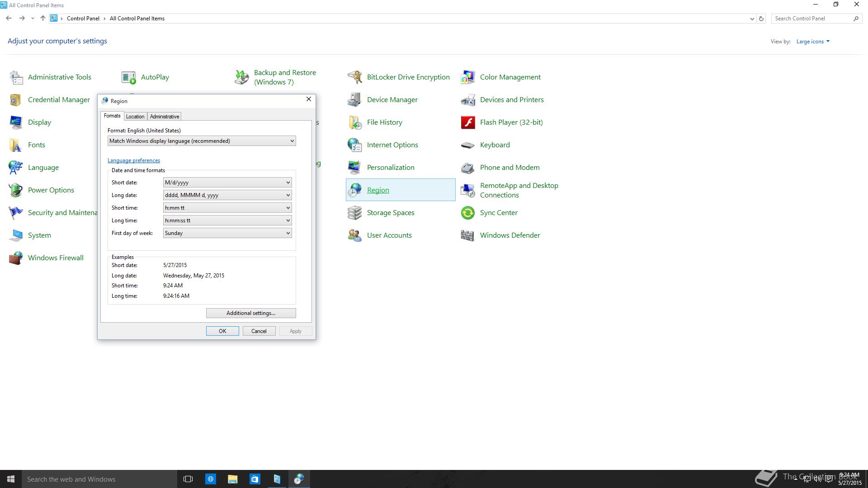Expand the Short date format dropdown
Screen dimensions: 868x488
(x=227, y=183)
